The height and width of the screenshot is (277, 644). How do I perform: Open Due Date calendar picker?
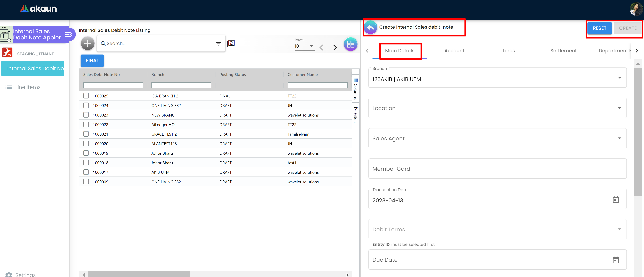click(x=616, y=260)
